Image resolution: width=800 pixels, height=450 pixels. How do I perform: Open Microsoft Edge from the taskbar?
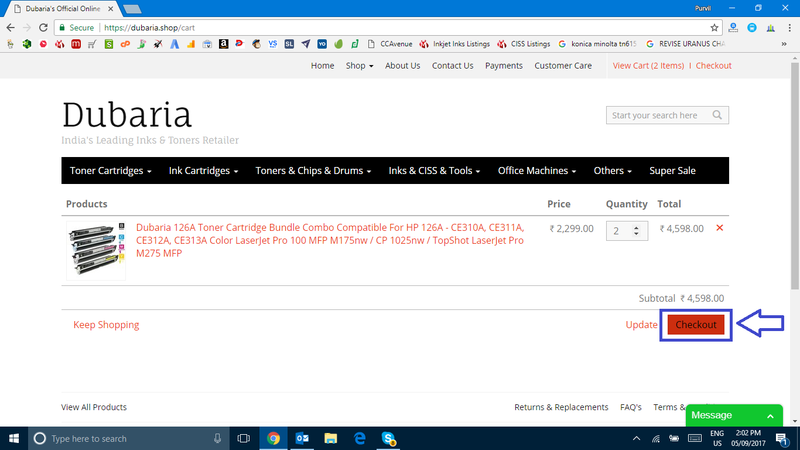[360, 438]
